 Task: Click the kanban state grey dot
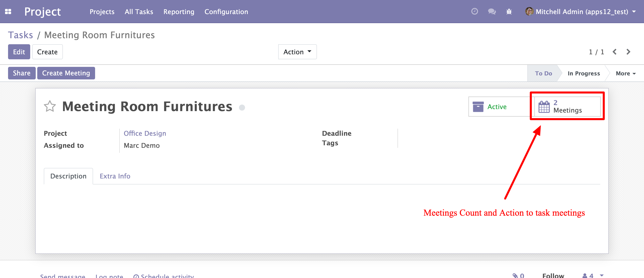pos(242,108)
